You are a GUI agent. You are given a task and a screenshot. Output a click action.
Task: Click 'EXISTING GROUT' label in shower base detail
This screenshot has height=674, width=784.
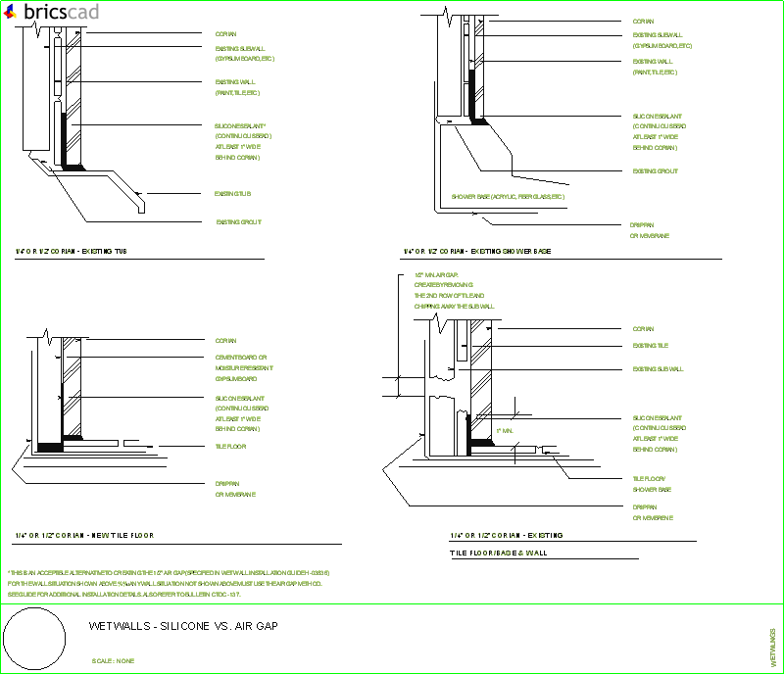point(655,171)
